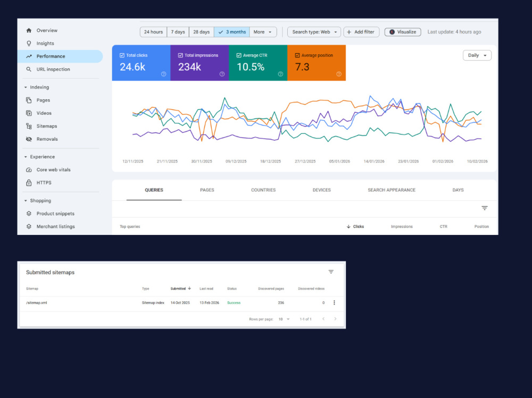
Task: Select the 28 days date range
Action: coord(202,32)
